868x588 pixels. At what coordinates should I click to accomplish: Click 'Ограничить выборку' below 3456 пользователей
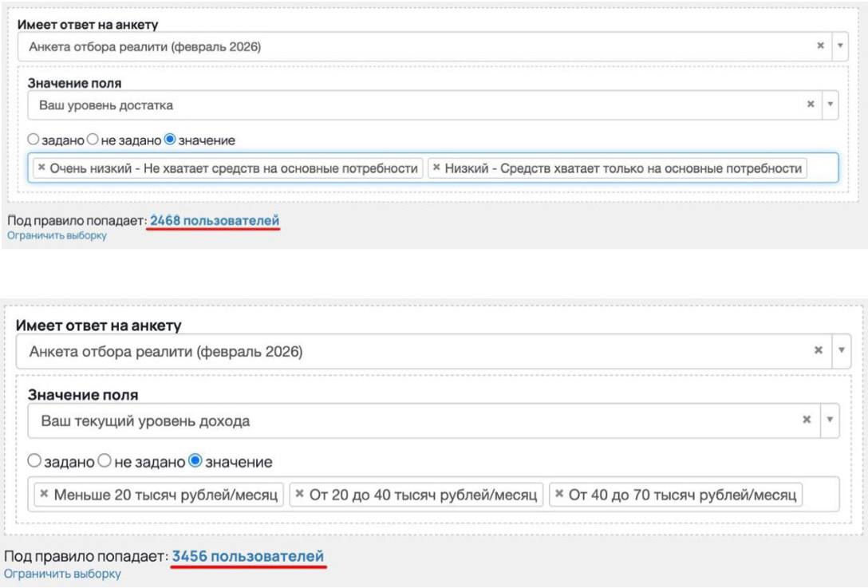point(62,574)
